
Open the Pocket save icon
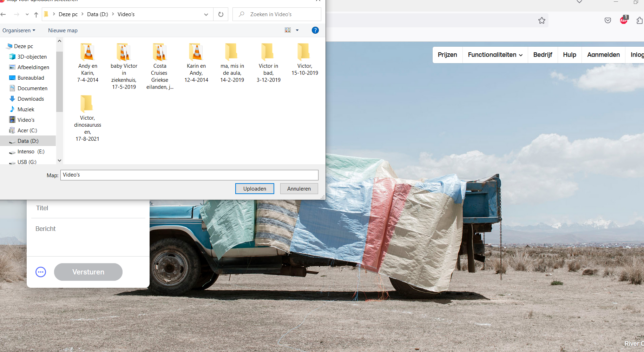(x=607, y=20)
